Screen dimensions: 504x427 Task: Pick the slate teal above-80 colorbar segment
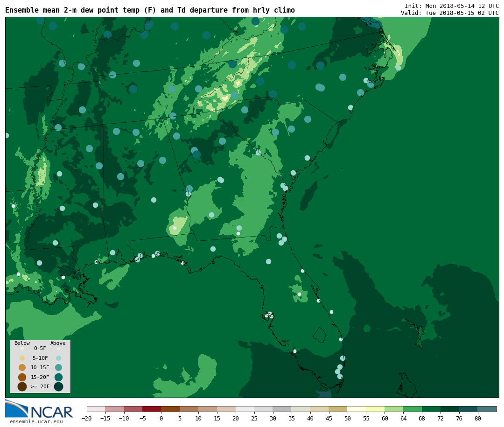[487, 409]
